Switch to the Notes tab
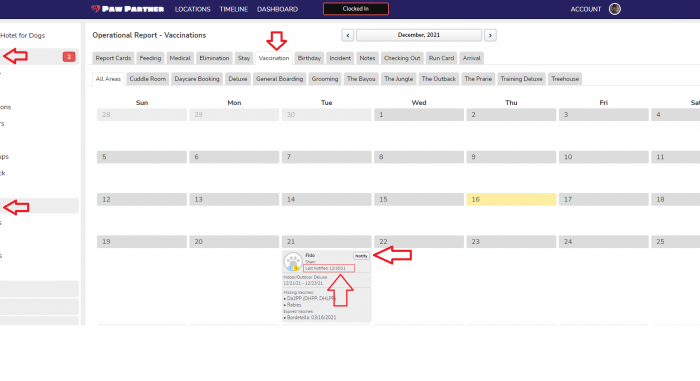Image resolution: width=700 pixels, height=381 pixels. pyautogui.click(x=367, y=58)
